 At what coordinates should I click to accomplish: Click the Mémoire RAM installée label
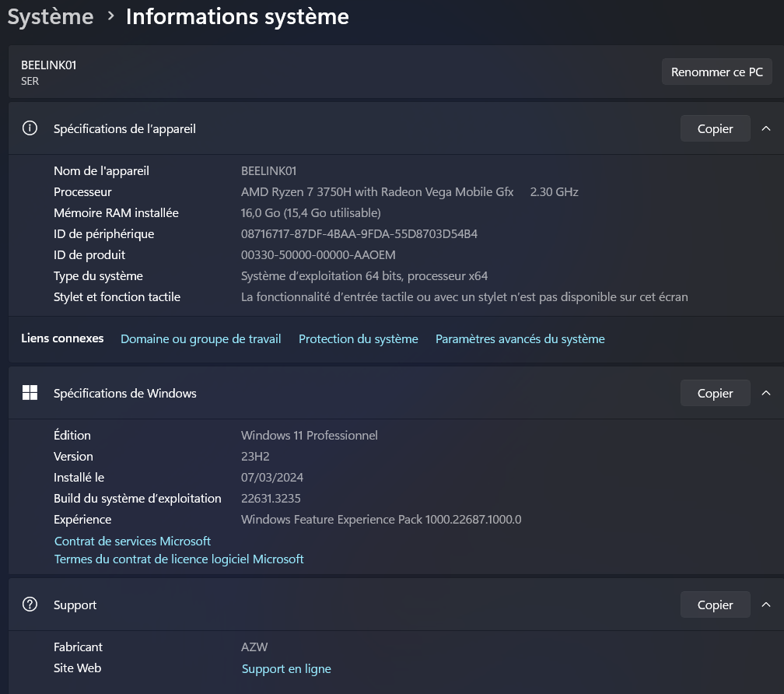(x=116, y=213)
